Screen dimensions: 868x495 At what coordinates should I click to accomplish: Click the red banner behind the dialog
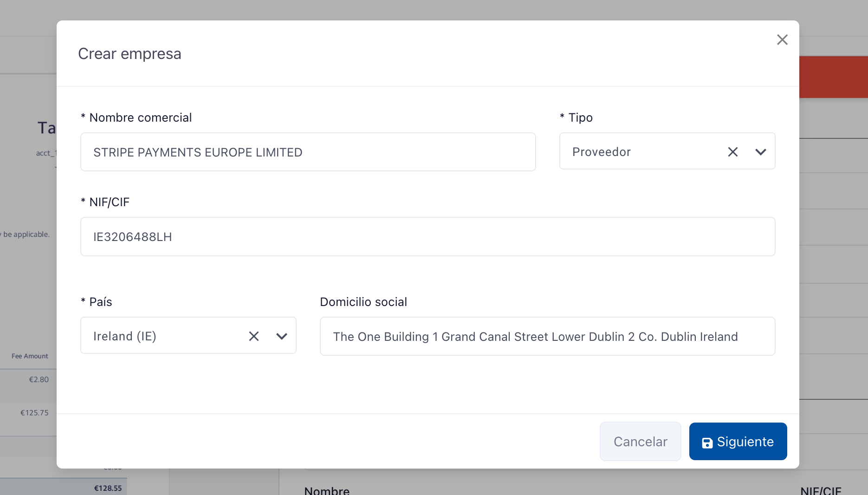coord(833,77)
